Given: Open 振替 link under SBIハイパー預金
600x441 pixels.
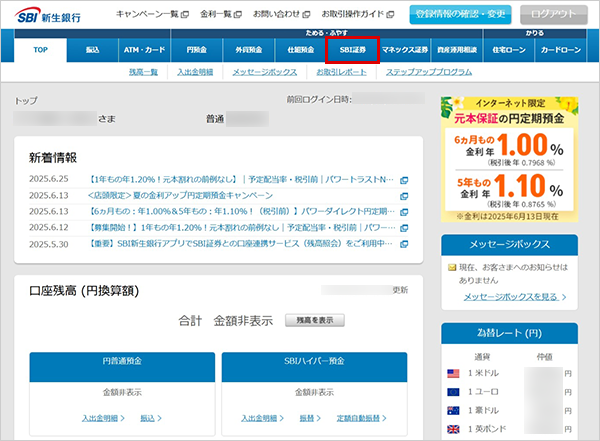Looking at the screenshot, I should (x=310, y=418).
